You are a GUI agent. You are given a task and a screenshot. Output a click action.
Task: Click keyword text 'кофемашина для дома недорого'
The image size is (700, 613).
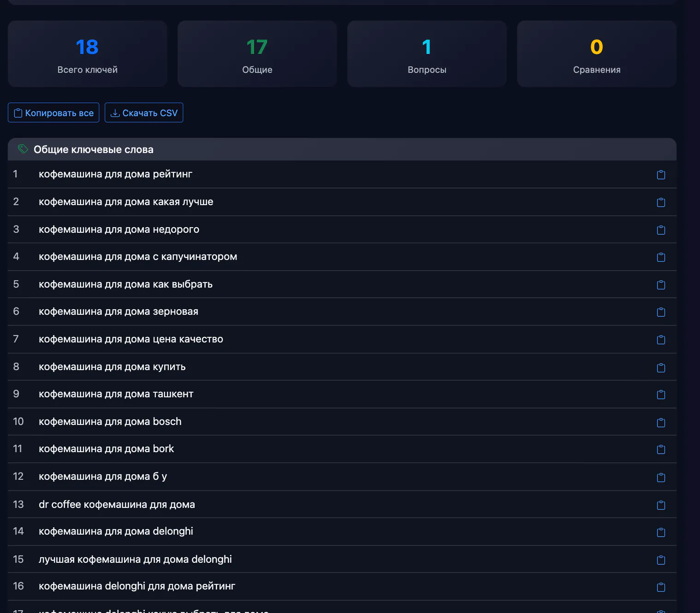119,230
